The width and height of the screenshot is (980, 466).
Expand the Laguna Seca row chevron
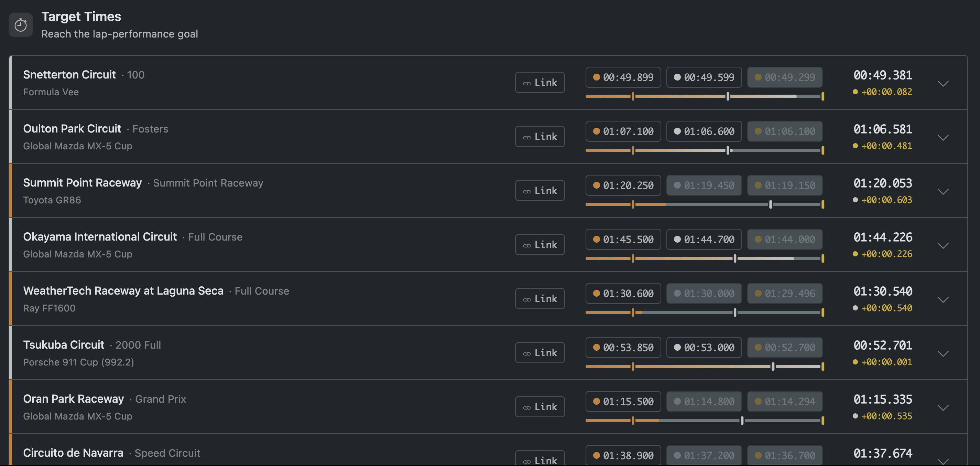point(943,300)
